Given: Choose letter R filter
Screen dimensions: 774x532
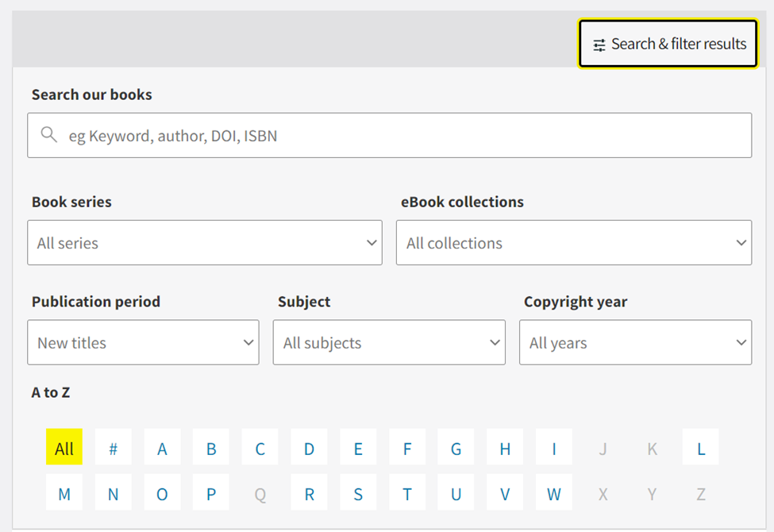Looking at the screenshot, I should tap(309, 492).
